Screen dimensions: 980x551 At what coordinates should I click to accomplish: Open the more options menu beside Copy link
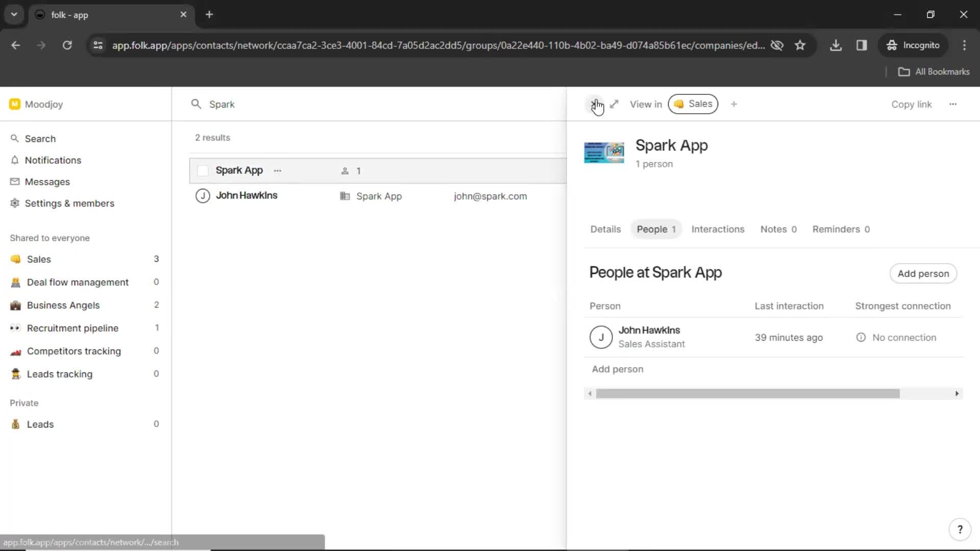953,104
